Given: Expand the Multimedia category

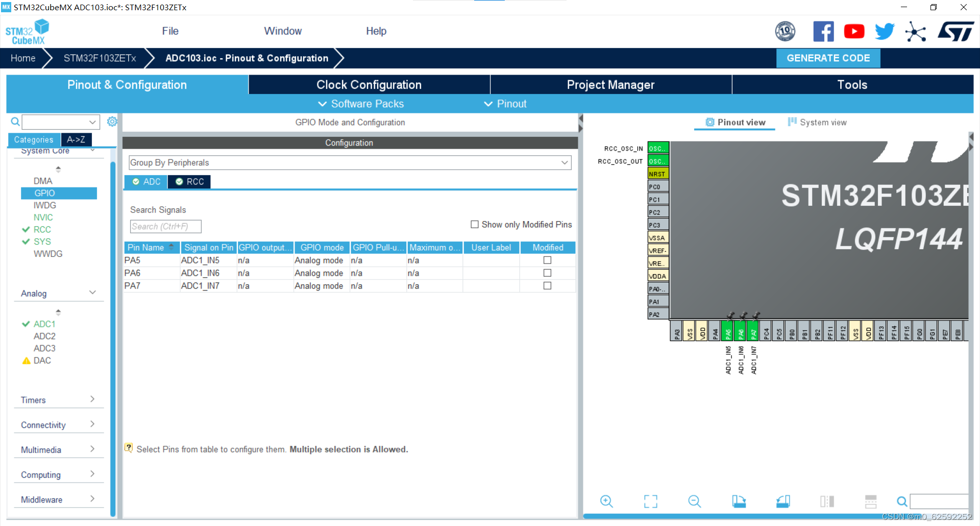Looking at the screenshot, I should 92,448.
